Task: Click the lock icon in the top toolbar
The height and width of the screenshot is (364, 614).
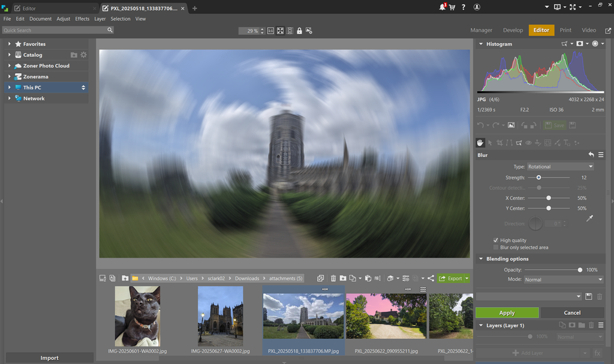Action: tap(299, 31)
